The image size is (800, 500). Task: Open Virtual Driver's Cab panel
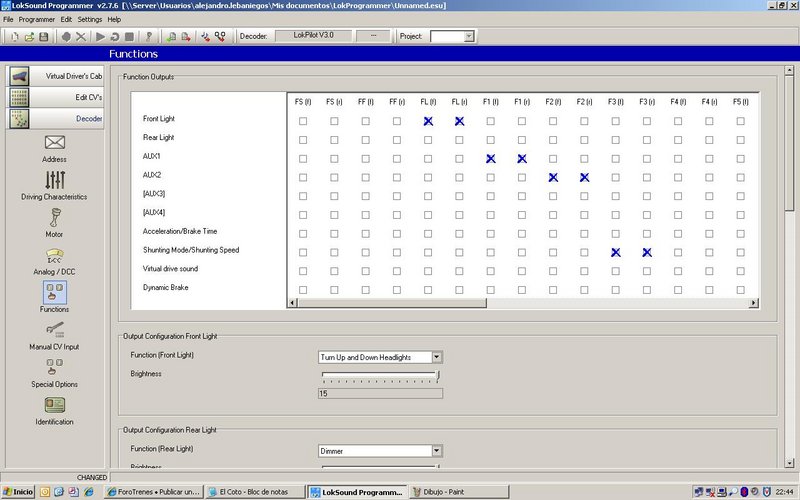56,76
